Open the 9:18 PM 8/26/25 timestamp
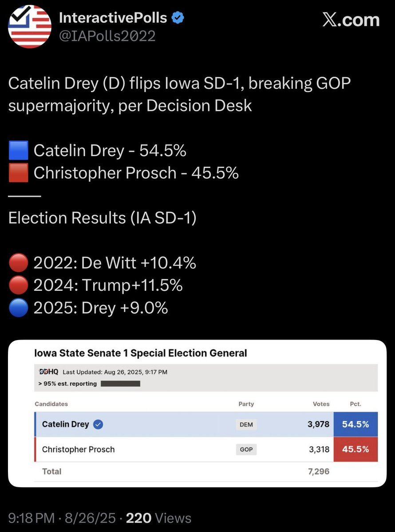 point(62,518)
